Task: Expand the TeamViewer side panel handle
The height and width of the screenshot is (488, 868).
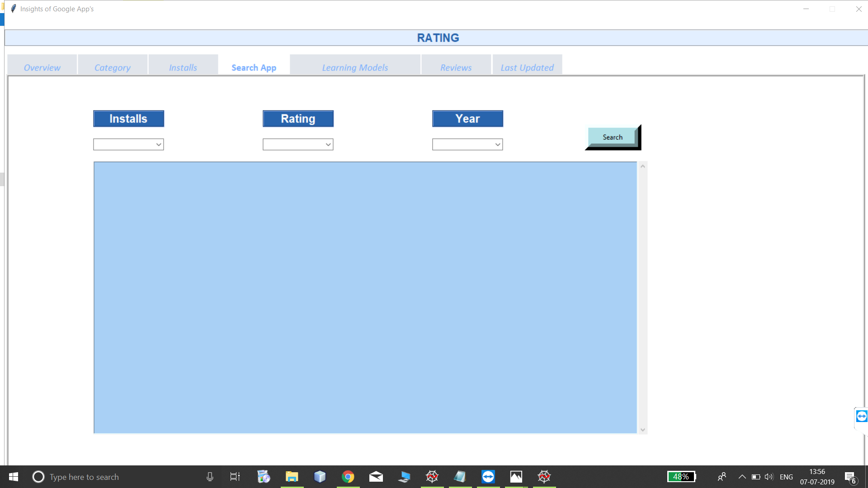Action: coord(861,416)
